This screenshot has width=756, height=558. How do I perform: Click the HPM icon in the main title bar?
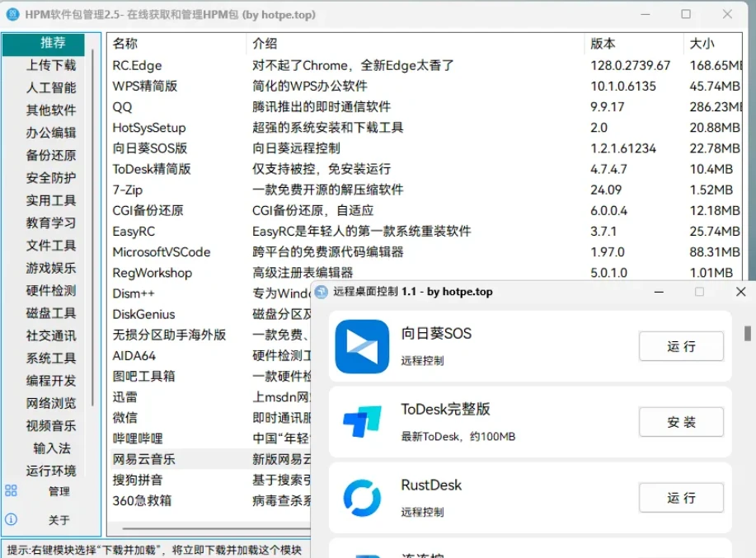pyautogui.click(x=12, y=14)
